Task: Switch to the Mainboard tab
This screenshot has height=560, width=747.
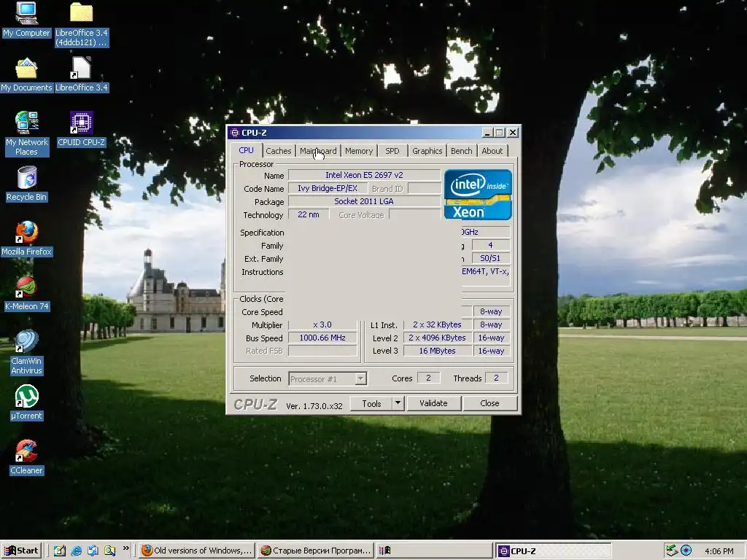Action: tap(318, 151)
